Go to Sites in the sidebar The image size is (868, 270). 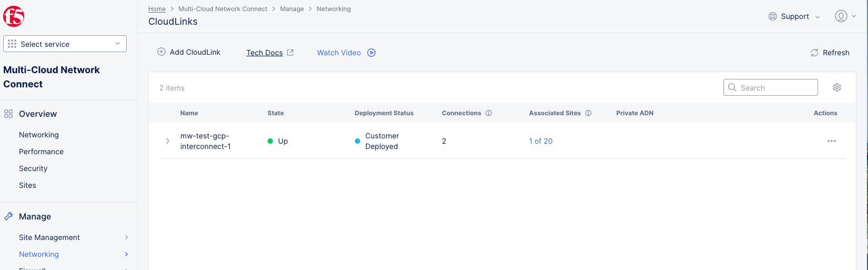(x=27, y=185)
